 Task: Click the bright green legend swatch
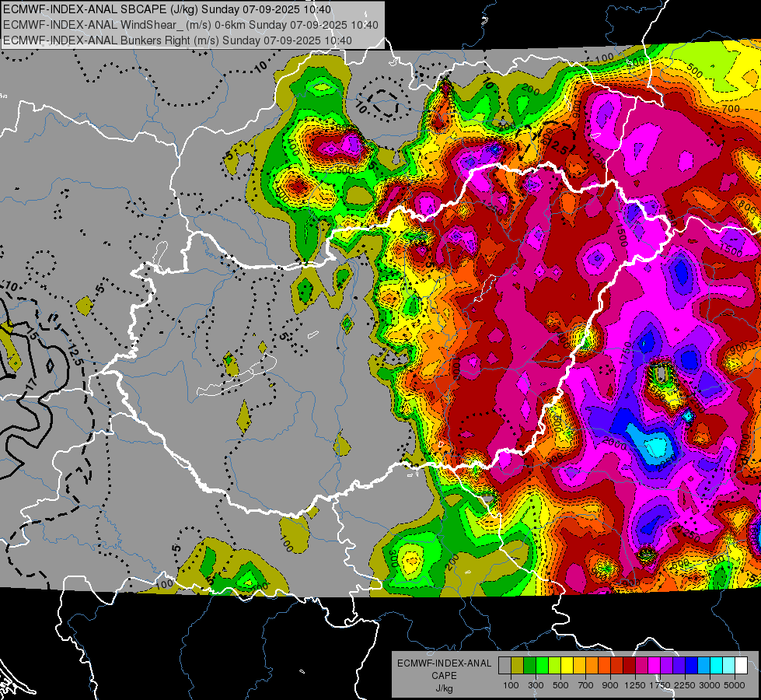point(542,666)
